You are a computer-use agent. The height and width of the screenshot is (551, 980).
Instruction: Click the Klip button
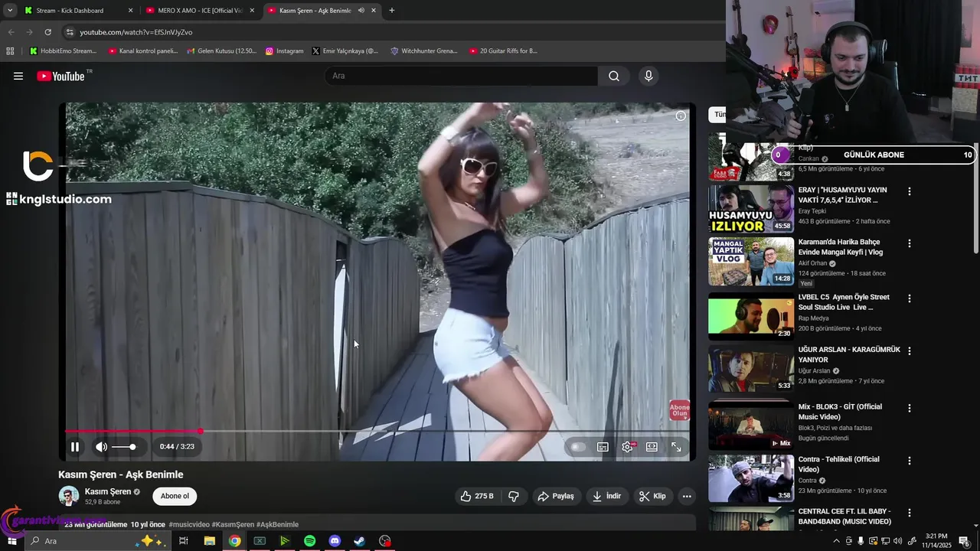(652, 496)
